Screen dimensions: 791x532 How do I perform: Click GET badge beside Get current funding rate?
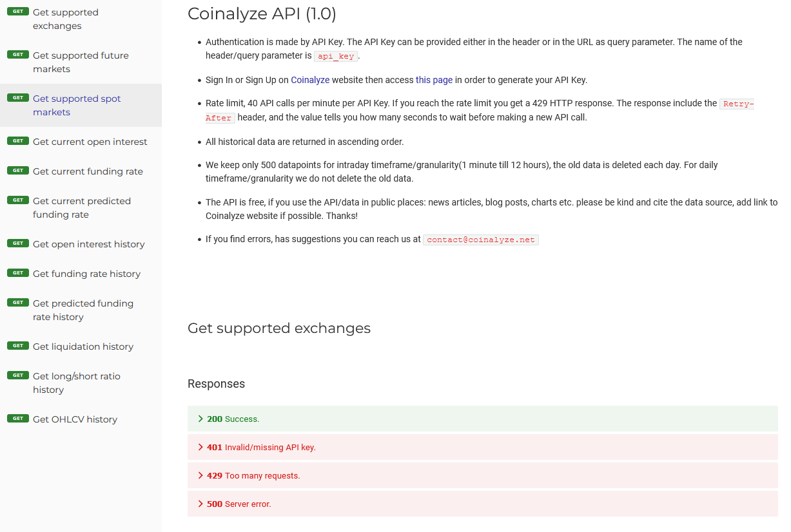click(x=18, y=171)
